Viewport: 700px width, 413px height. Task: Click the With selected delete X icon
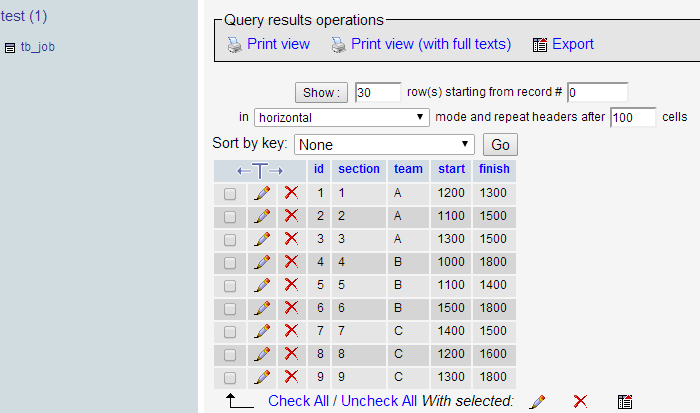(x=580, y=401)
